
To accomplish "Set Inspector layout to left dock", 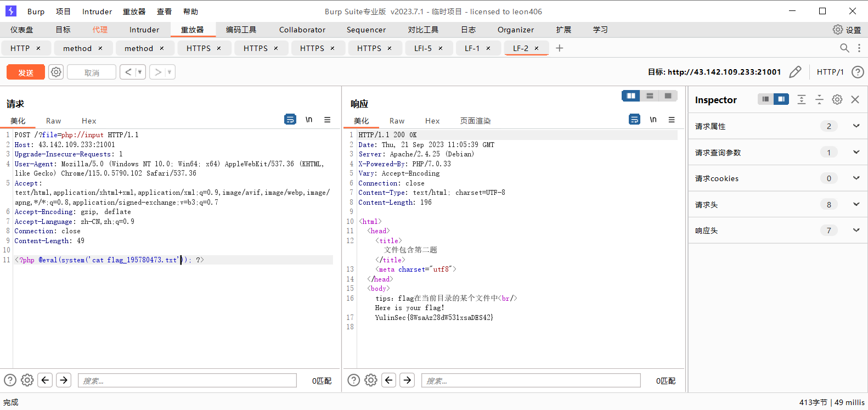I will pos(765,99).
